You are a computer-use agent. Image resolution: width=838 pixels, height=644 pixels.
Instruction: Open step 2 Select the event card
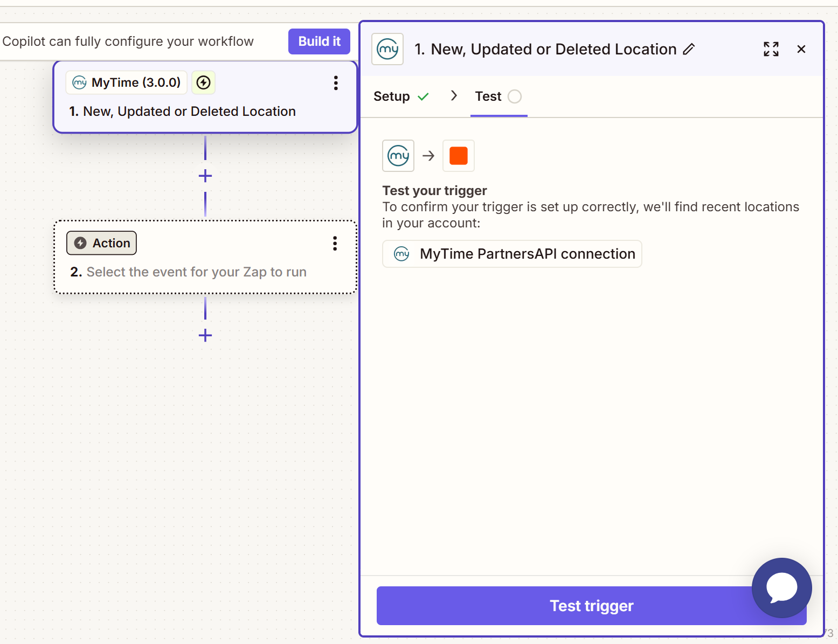[x=205, y=257]
